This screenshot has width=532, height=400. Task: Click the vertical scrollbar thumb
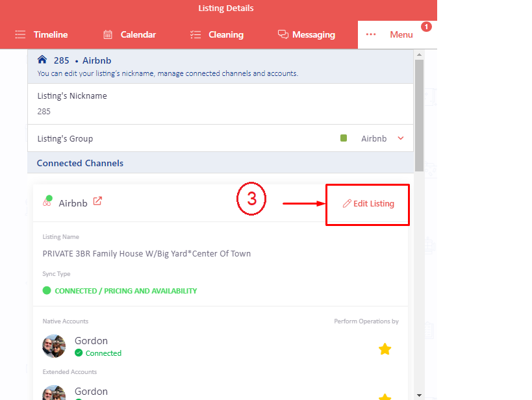pyautogui.click(x=420, y=116)
